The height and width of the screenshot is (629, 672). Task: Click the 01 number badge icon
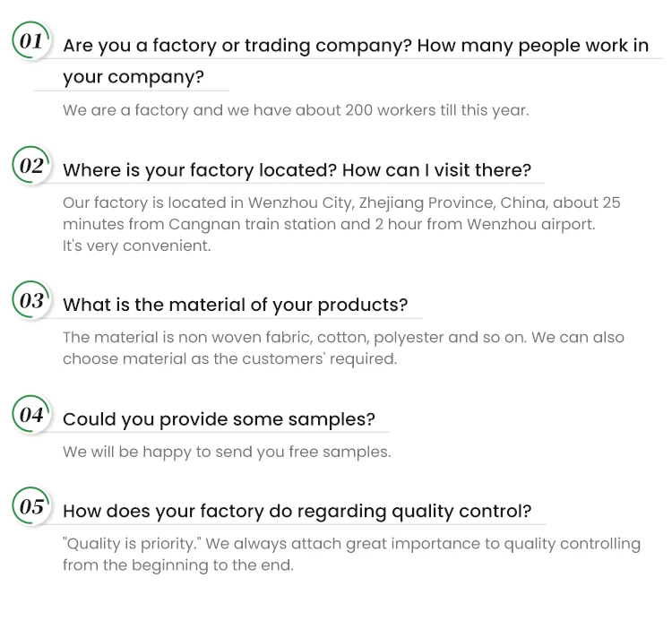(31, 41)
